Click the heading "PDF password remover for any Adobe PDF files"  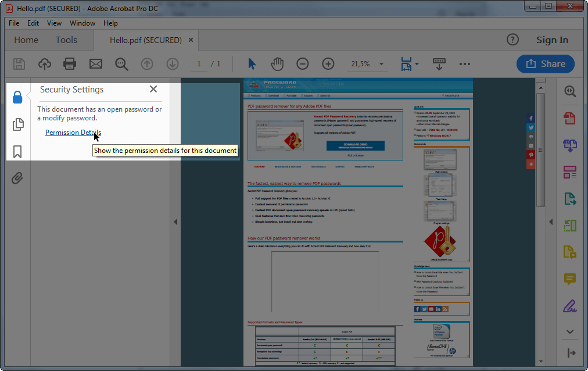(289, 106)
